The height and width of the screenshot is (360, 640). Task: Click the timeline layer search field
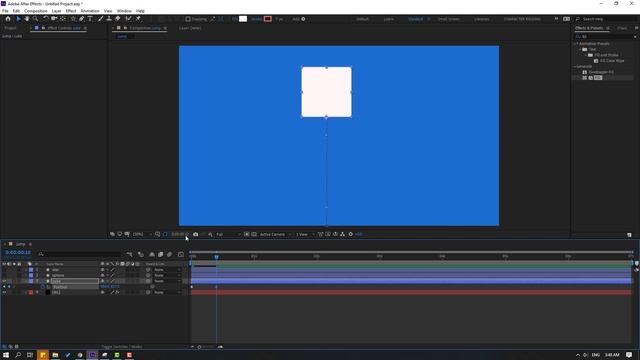pyautogui.click(x=80, y=254)
